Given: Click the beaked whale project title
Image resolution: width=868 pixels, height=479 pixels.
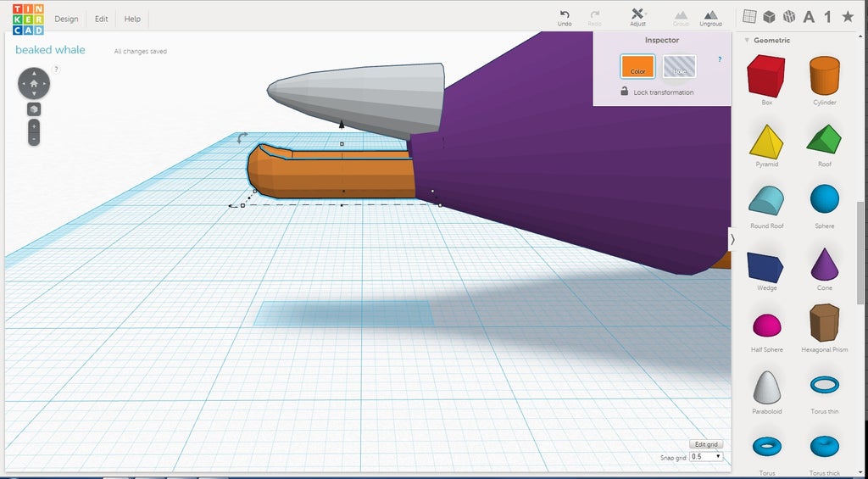Looking at the screenshot, I should tap(50, 50).
